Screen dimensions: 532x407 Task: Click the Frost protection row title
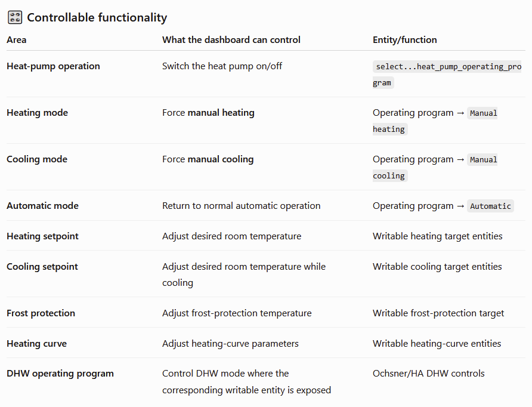[41, 313]
